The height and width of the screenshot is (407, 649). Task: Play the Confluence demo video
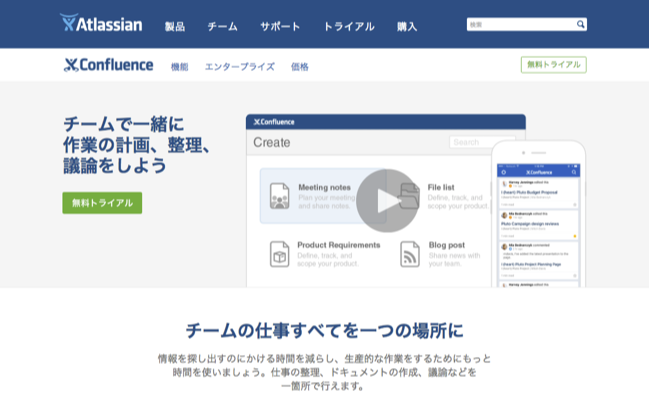(387, 201)
